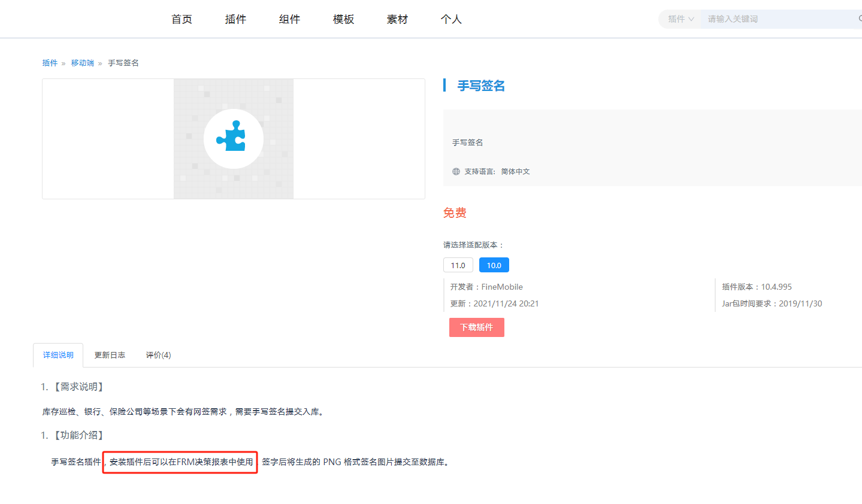Open the 插件 search category dropdown
The width and height of the screenshot is (862, 504).
click(681, 19)
